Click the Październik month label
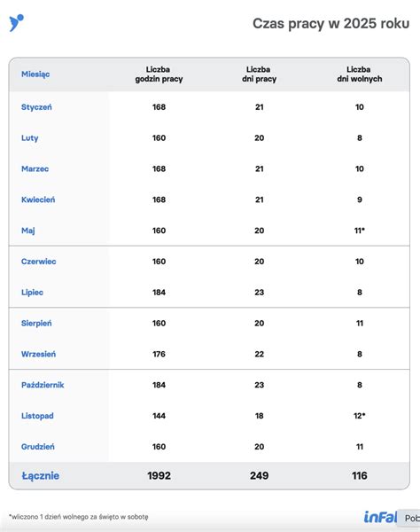The image size is (420, 532). [x=43, y=385]
